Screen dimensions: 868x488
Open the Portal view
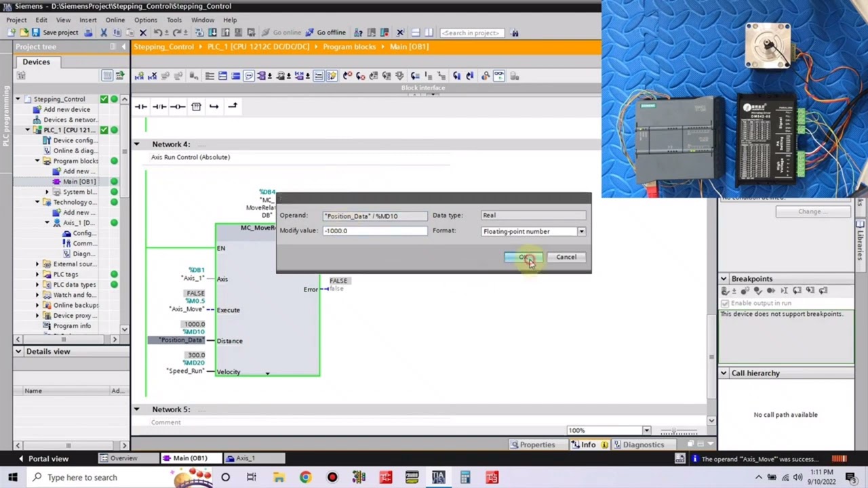click(43, 459)
